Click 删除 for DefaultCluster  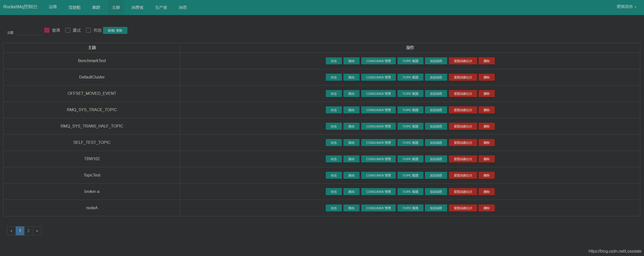tap(487, 77)
